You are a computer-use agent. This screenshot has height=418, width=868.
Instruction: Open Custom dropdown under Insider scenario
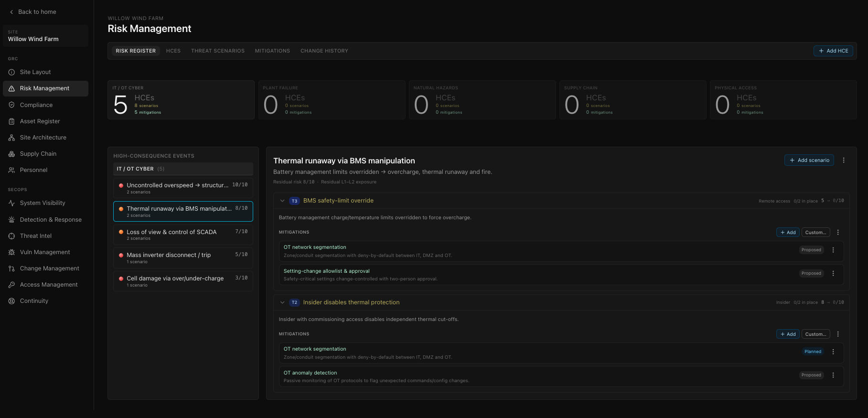815,334
